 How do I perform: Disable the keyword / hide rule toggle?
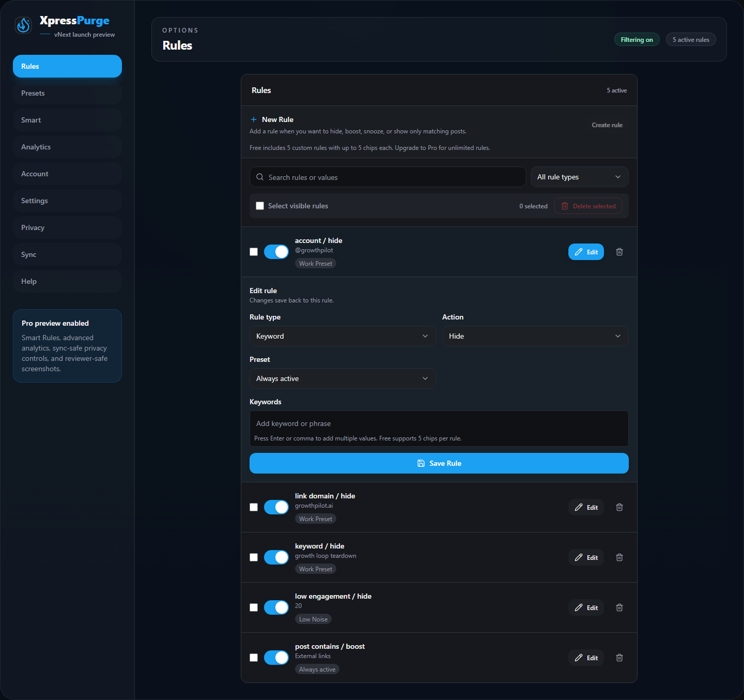[x=276, y=557]
